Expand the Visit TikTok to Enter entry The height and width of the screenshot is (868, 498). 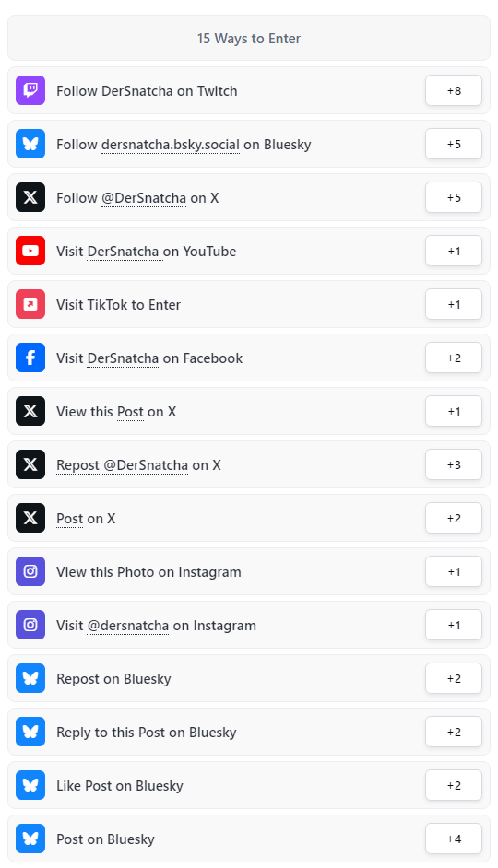[249, 304]
